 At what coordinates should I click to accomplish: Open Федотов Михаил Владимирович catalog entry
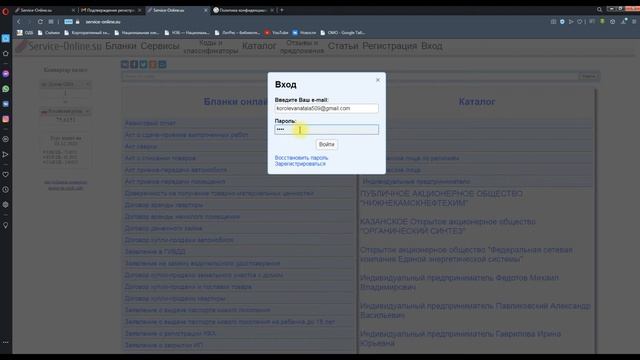(459, 282)
